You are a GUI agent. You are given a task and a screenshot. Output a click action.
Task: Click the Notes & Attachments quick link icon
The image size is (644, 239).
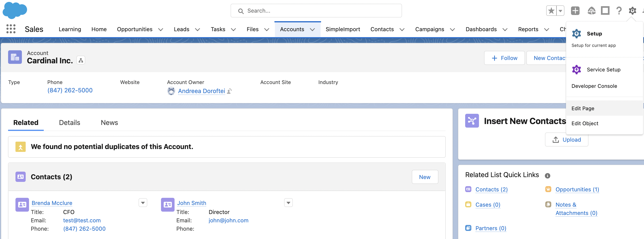tap(548, 204)
